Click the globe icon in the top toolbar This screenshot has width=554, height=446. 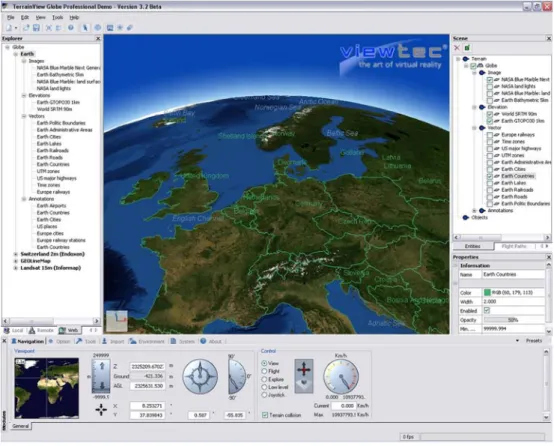click(x=98, y=28)
